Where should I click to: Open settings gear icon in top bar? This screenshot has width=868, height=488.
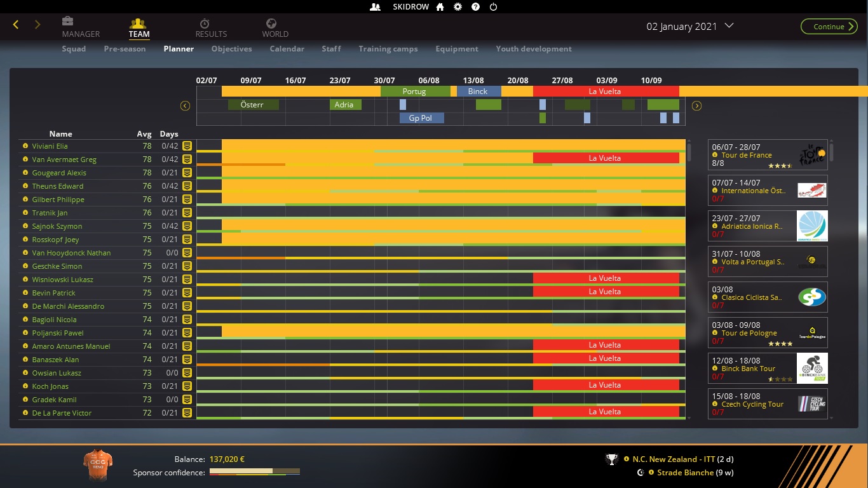point(458,7)
